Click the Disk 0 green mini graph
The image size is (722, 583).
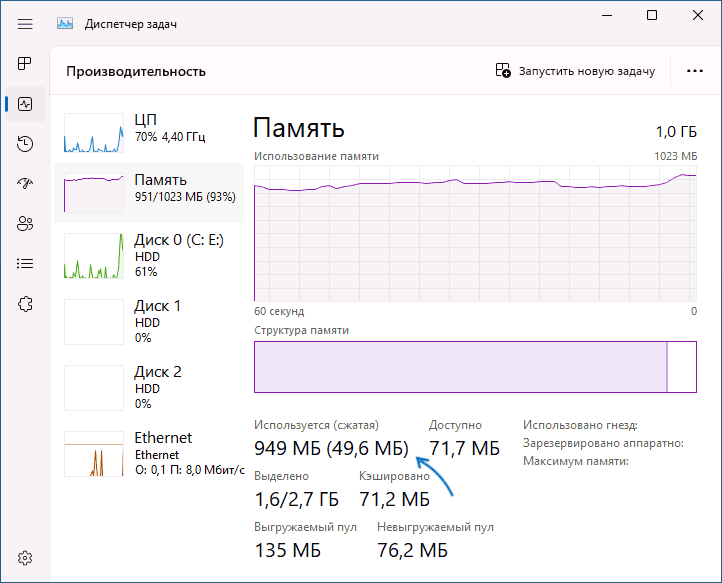click(94, 256)
